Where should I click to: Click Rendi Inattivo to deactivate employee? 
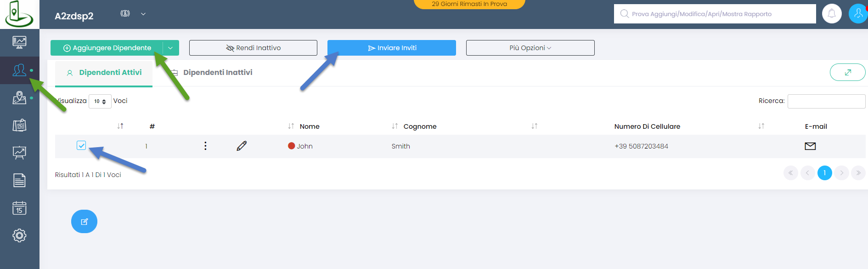[253, 48]
